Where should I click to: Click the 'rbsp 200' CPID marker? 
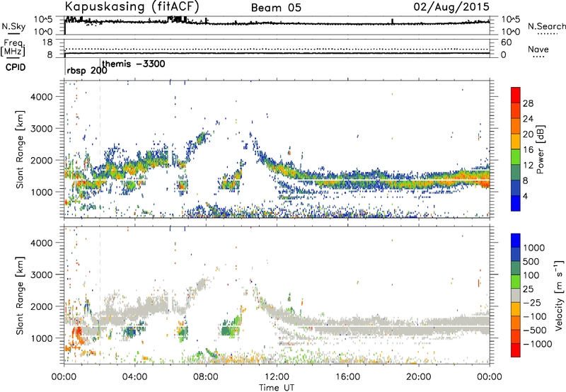pos(87,71)
